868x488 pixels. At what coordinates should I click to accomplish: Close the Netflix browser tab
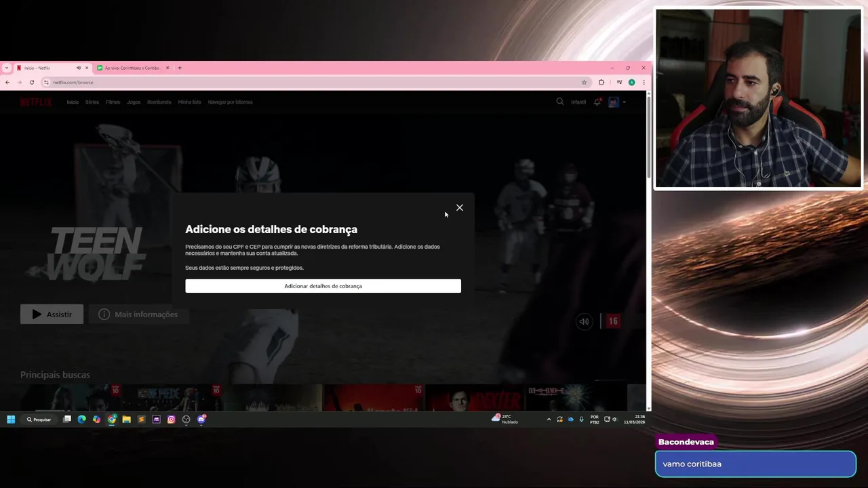point(87,68)
